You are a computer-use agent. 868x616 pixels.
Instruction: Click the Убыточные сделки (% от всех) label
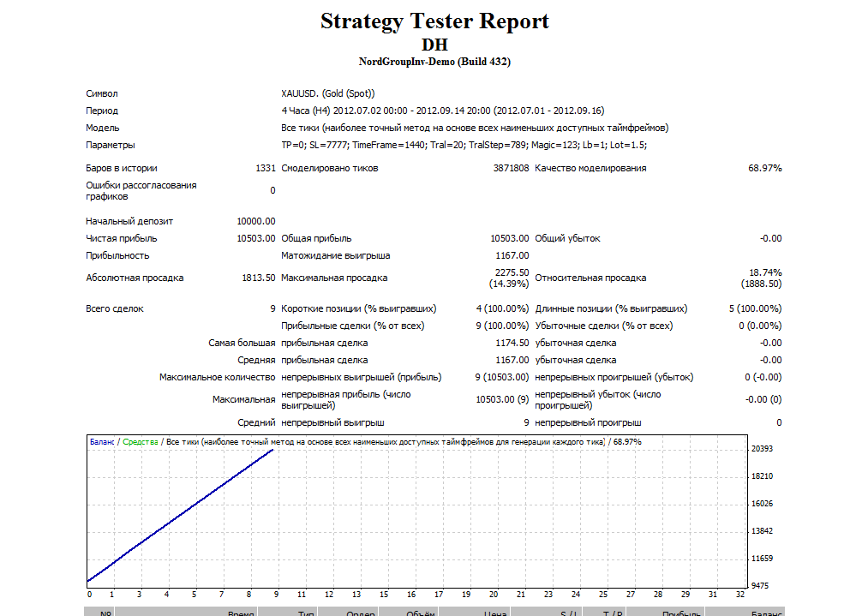(x=604, y=326)
